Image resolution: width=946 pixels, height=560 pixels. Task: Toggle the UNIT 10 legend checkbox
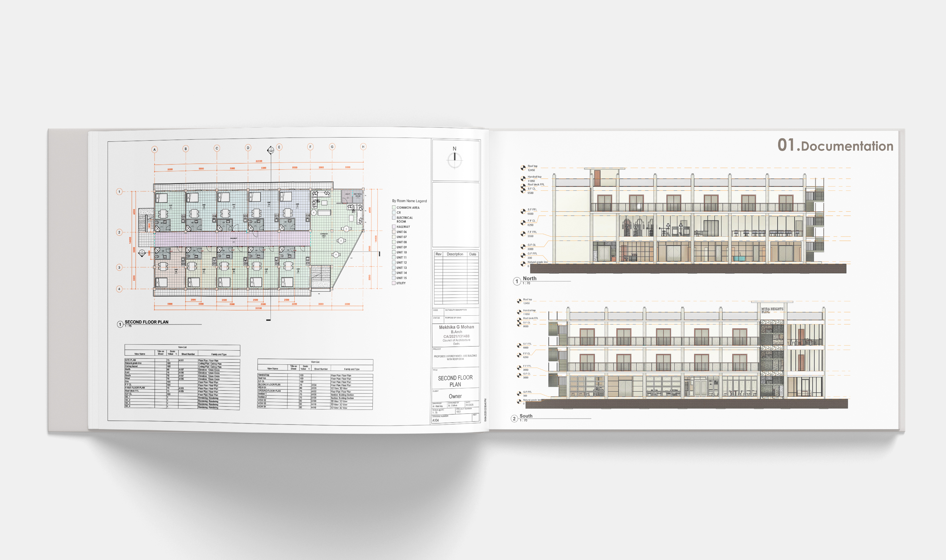pos(394,252)
